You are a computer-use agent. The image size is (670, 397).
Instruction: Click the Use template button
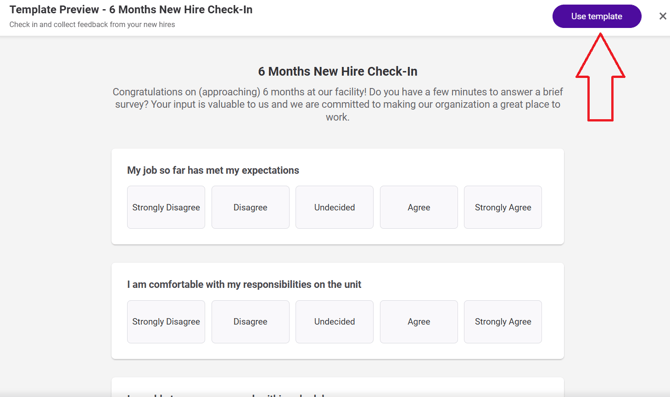(597, 16)
